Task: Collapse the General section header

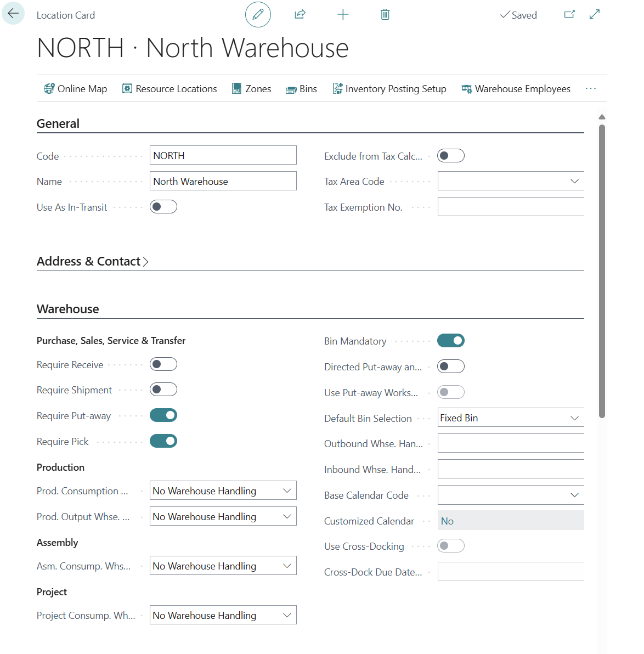Action: click(x=58, y=123)
